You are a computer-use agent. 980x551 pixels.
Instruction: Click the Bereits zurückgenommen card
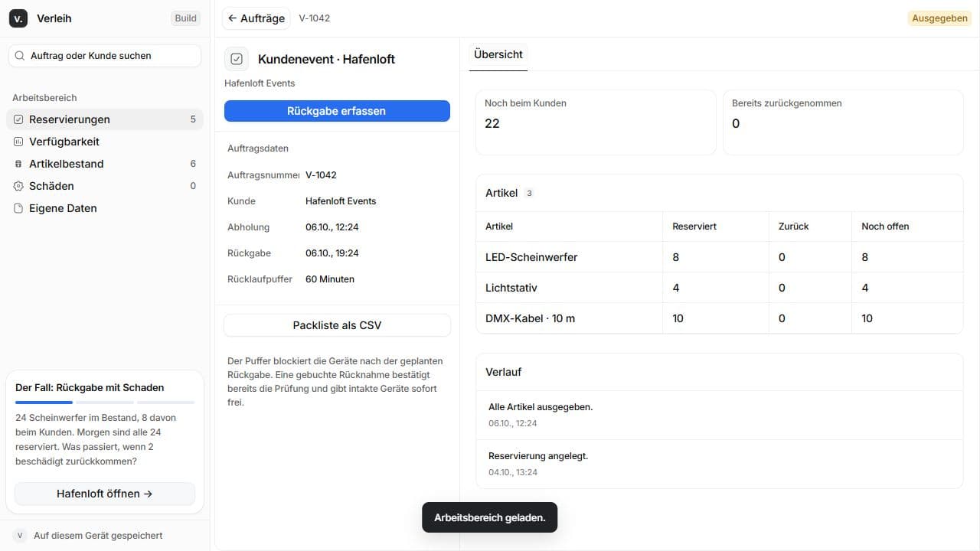pyautogui.click(x=843, y=122)
